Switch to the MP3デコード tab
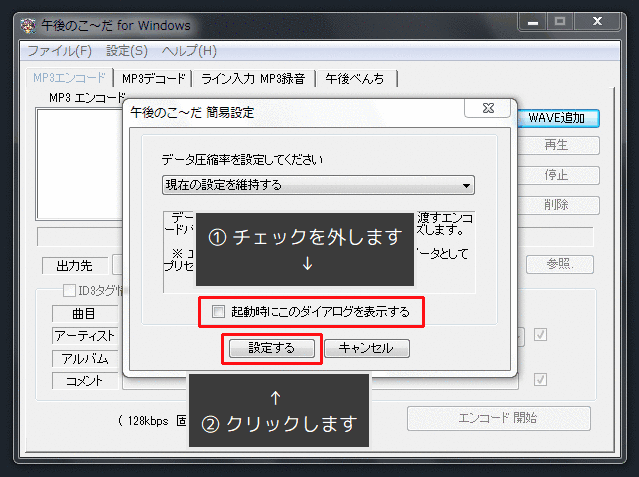The width and height of the screenshot is (639, 477). coord(154,78)
